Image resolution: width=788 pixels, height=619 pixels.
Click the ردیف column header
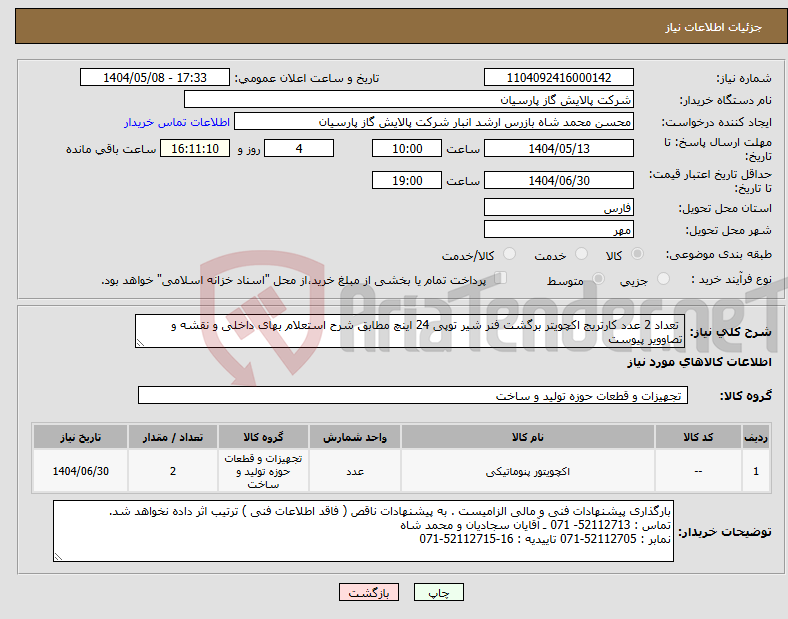click(x=756, y=437)
